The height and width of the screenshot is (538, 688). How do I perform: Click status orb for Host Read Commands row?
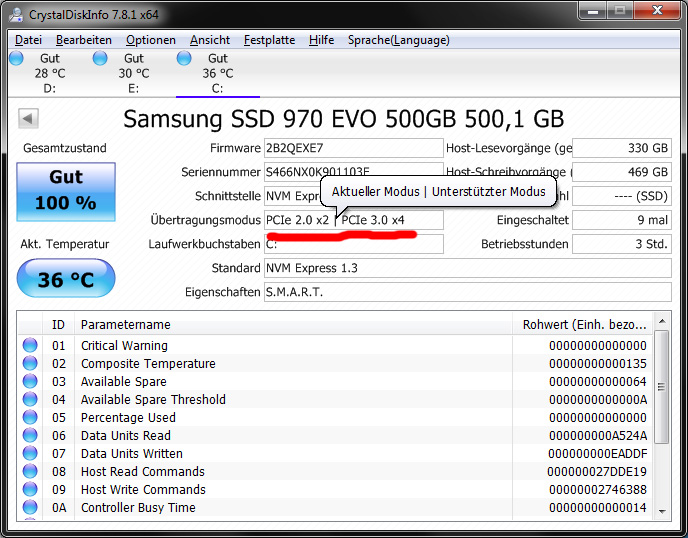pyautogui.click(x=30, y=471)
